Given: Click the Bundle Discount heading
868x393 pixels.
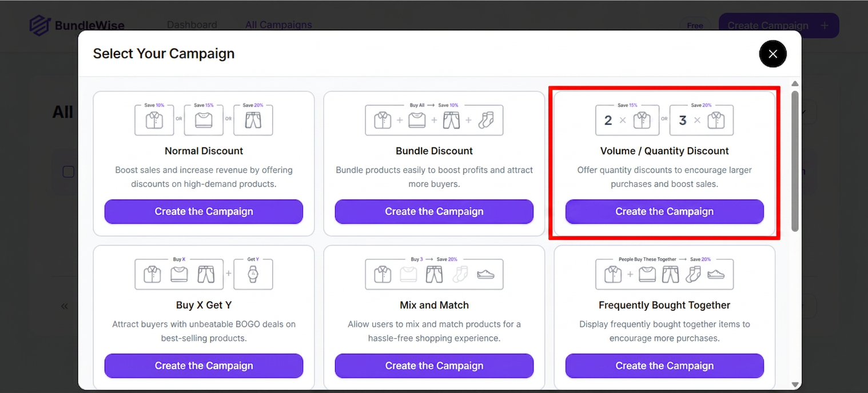Looking at the screenshot, I should (434, 151).
